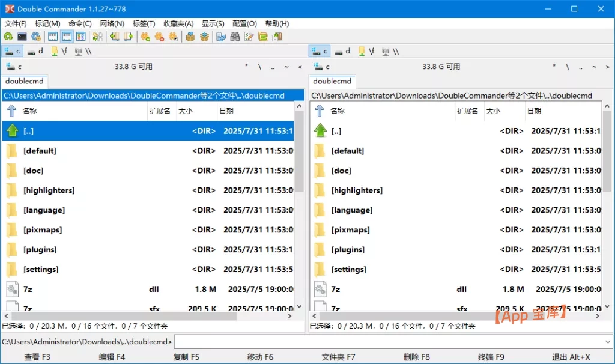
Task: Click the path history arrow on right panel
Action: click(607, 67)
